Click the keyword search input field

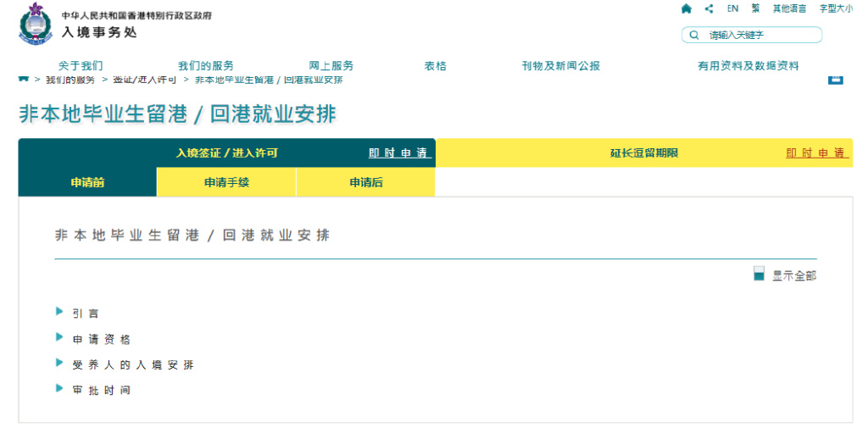[x=760, y=36]
